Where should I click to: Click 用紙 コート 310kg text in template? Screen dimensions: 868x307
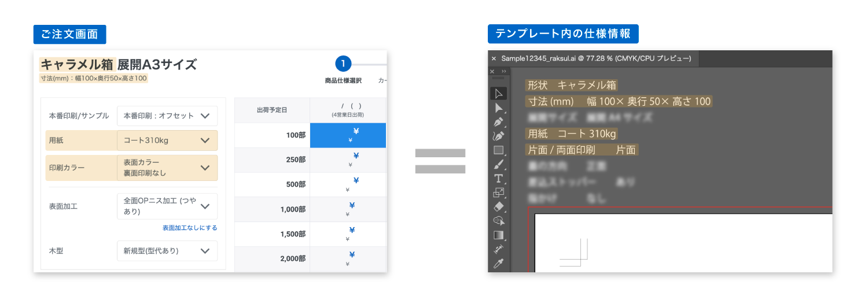(x=572, y=134)
